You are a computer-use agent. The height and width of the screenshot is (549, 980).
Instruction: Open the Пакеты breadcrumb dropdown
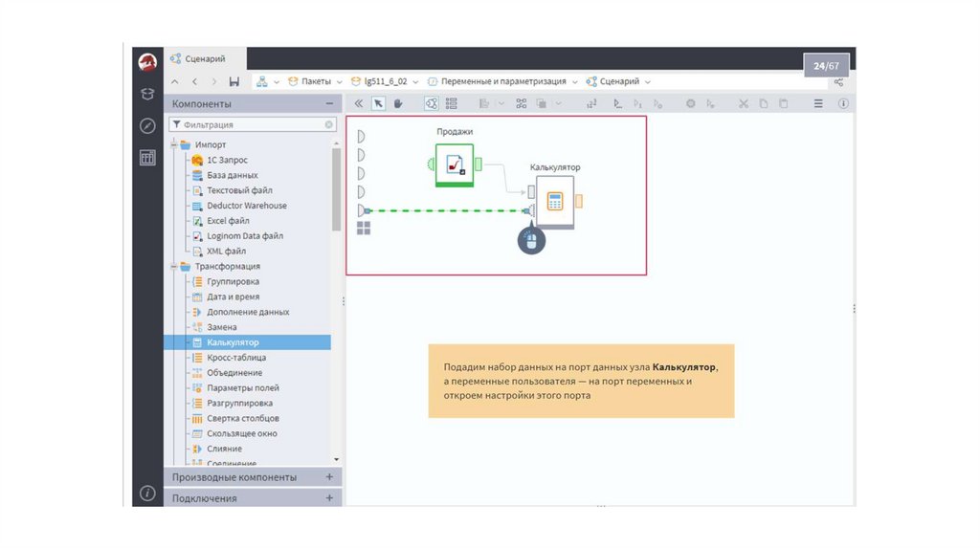pyautogui.click(x=316, y=82)
